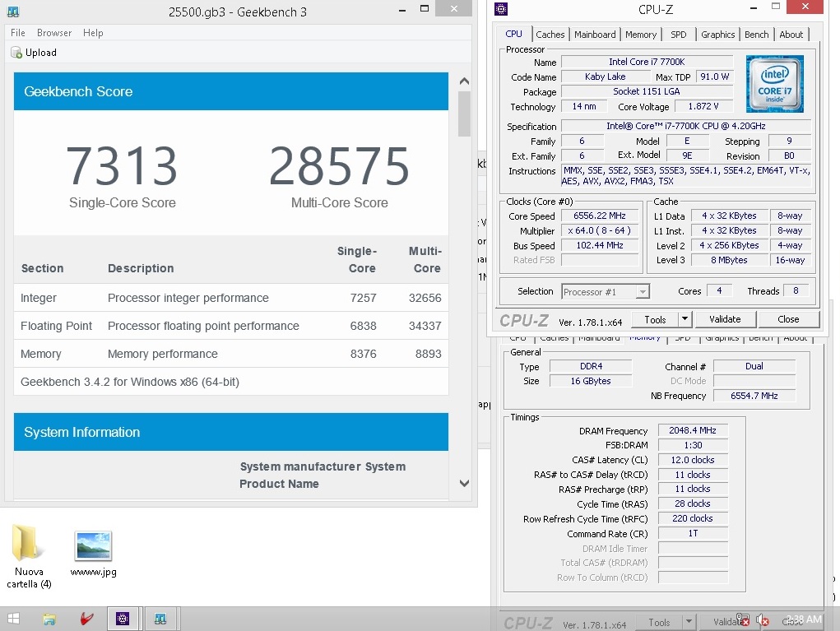
Task: Click the Geekbench vertical scrollbar thumb
Action: [464, 114]
